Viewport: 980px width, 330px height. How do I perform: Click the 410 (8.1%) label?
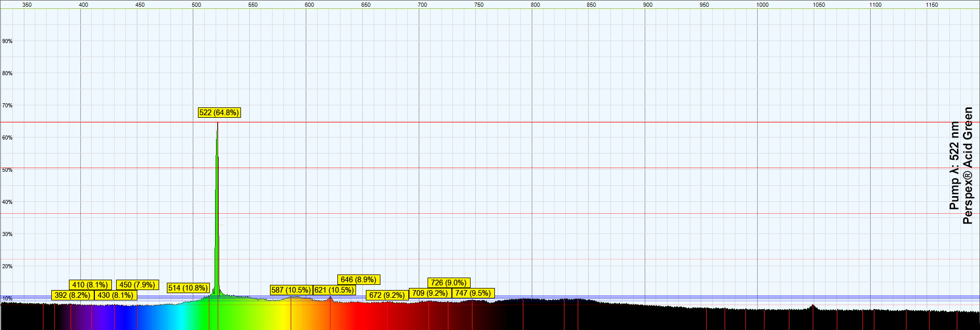coord(90,285)
